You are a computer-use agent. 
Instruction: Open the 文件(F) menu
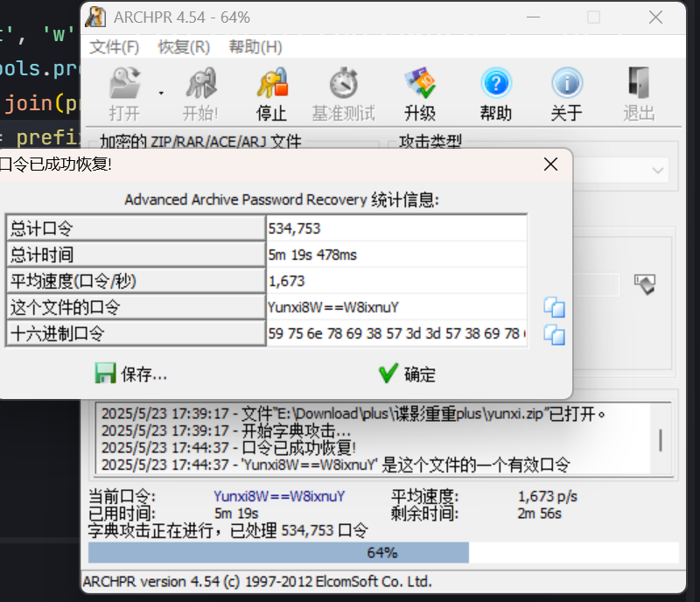click(115, 47)
